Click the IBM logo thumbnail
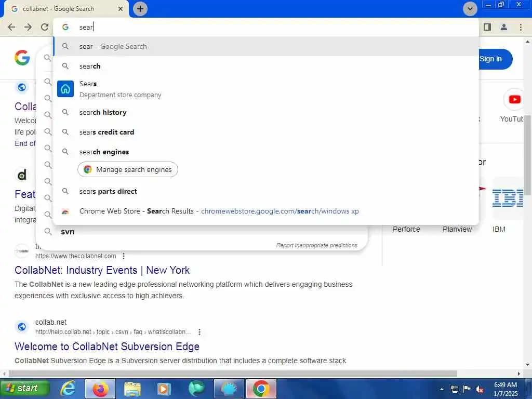 508,198
